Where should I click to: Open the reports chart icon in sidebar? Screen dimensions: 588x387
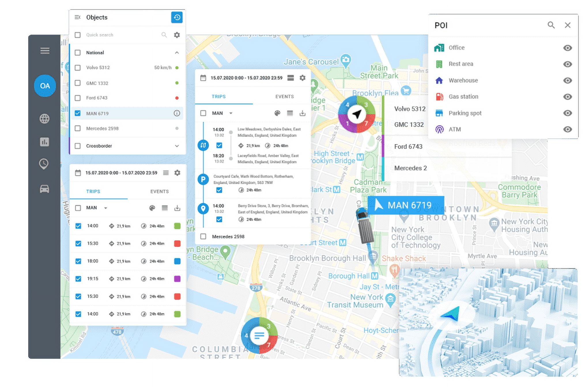pyautogui.click(x=44, y=142)
